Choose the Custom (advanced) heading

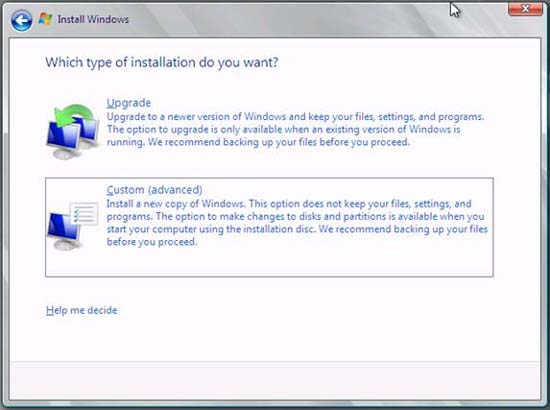coord(154,190)
